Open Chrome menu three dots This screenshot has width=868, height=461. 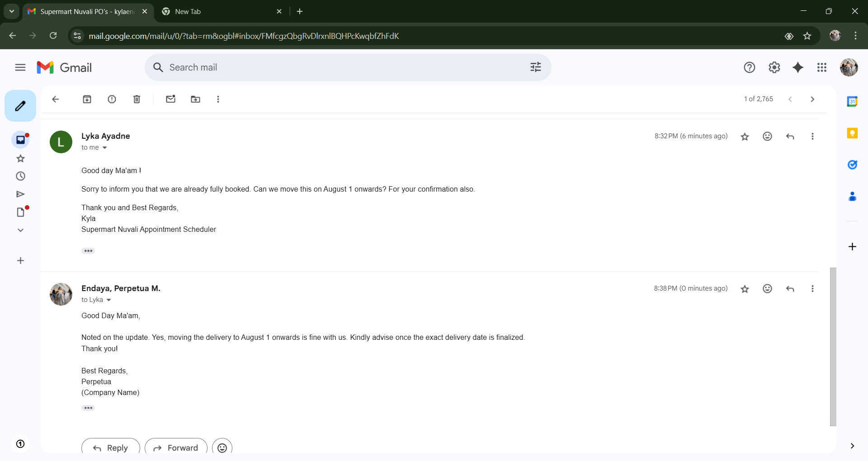pyautogui.click(x=855, y=36)
